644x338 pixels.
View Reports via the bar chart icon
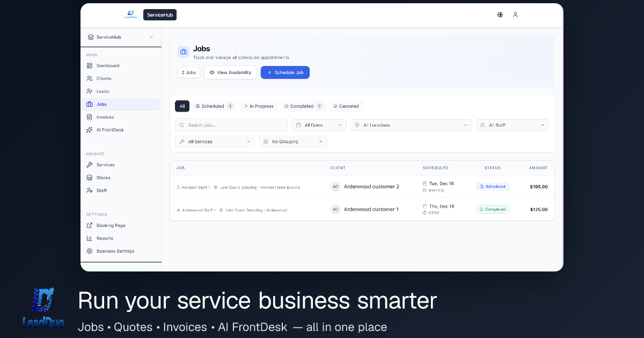[90, 238]
